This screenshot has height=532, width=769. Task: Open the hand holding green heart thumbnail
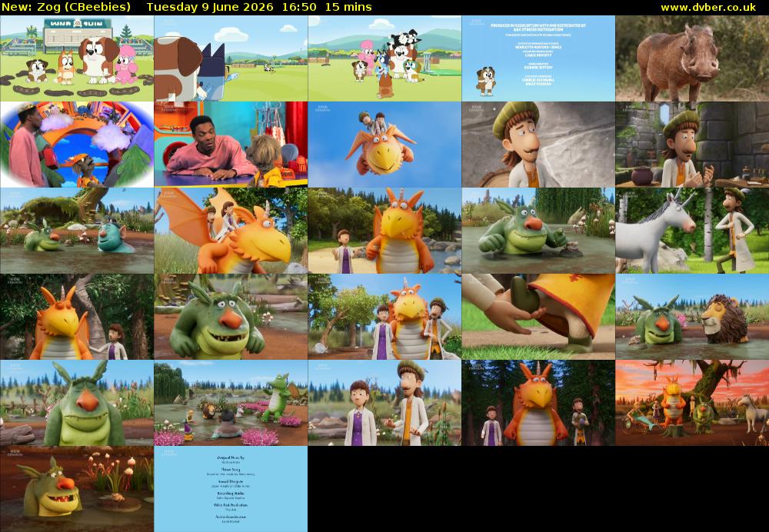(x=538, y=317)
